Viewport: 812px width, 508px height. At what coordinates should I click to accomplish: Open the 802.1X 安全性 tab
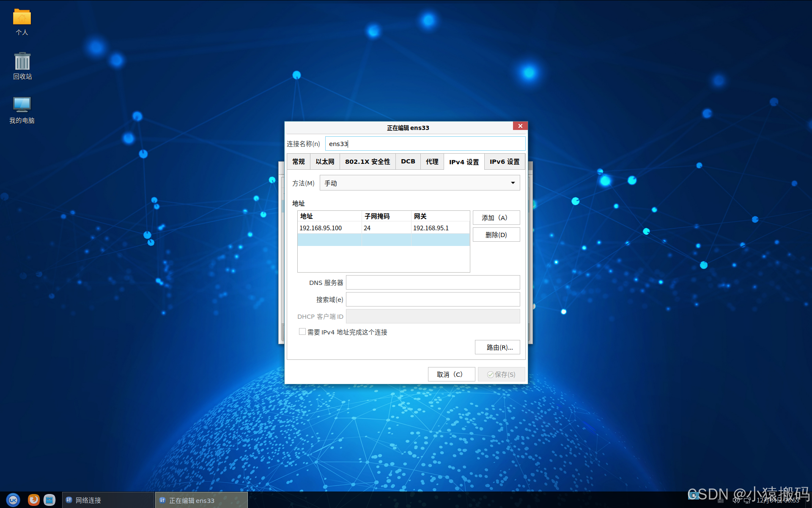coord(367,162)
